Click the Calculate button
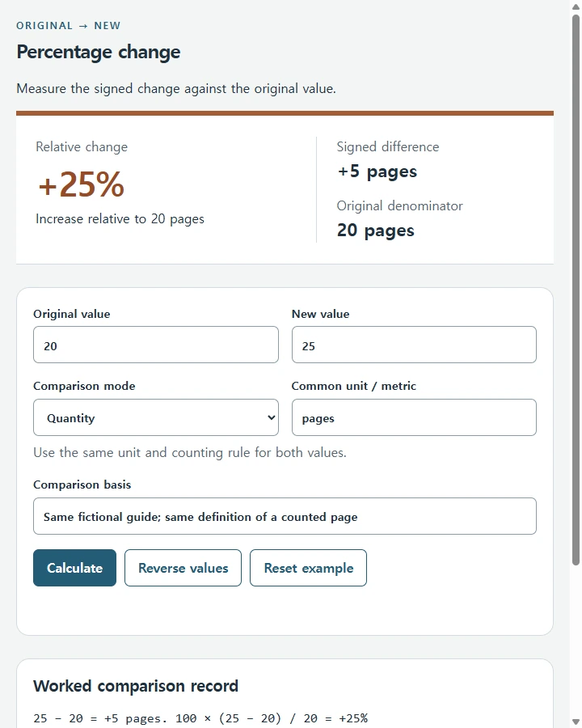This screenshot has height=728, width=582. tap(74, 568)
